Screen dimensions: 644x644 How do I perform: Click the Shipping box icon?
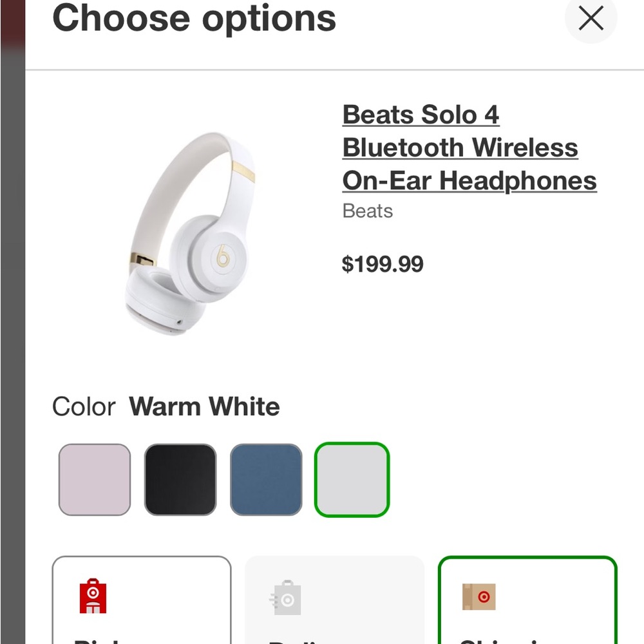pos(479,597)
